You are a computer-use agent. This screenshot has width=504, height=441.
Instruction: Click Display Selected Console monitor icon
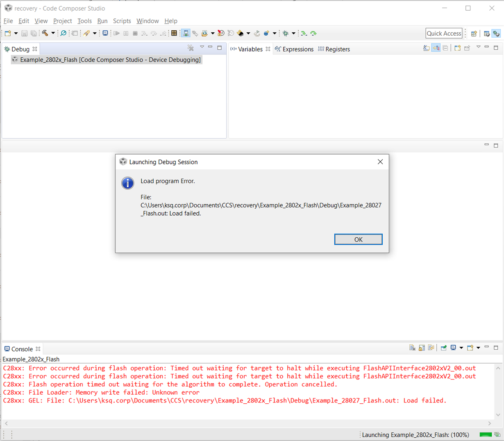click(x=454, y=348)
